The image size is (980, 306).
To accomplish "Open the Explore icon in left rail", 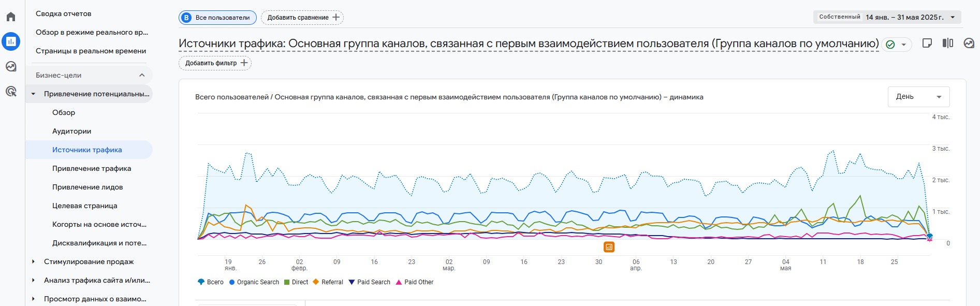I will 11,66.
